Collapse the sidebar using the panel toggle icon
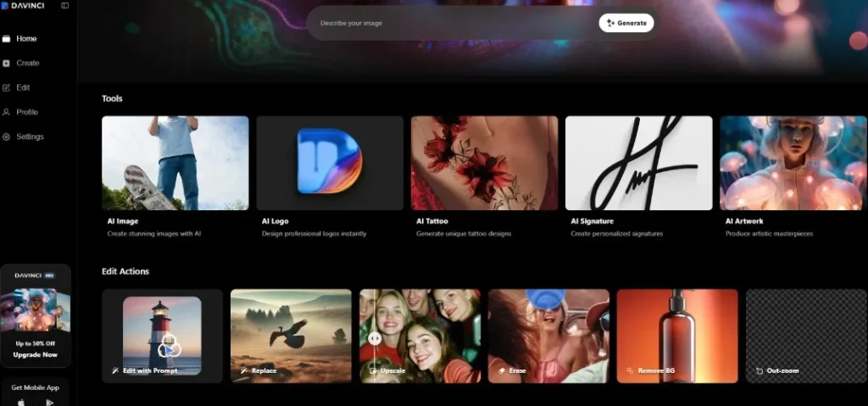Image resolution: width=868 pixels, height=406 pixels. [x=65, y=6]
